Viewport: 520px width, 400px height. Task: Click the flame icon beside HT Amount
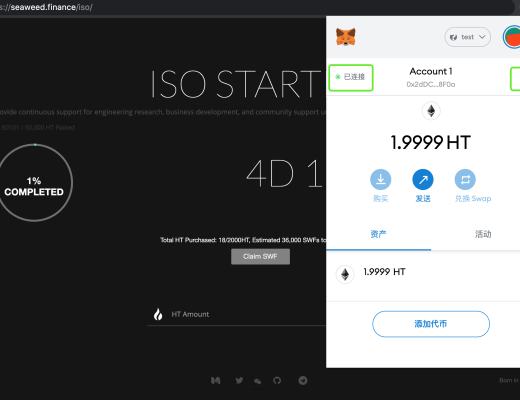158,314
